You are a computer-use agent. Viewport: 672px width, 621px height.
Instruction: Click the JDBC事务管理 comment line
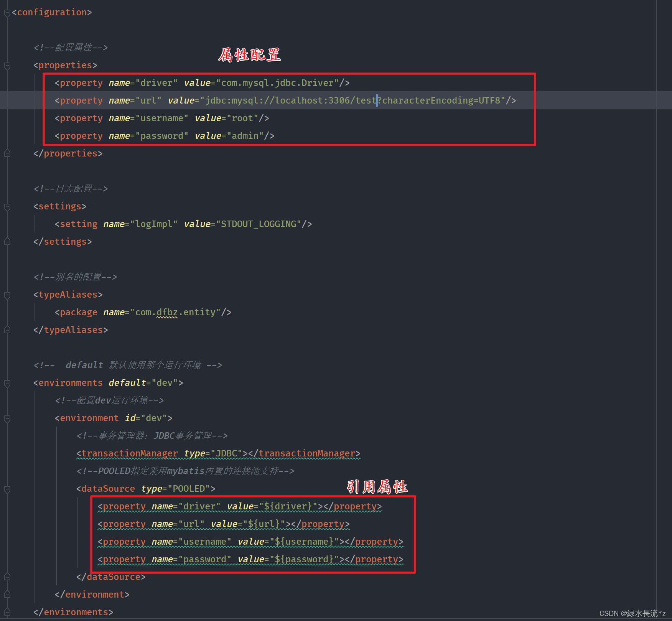click(152, 436)
